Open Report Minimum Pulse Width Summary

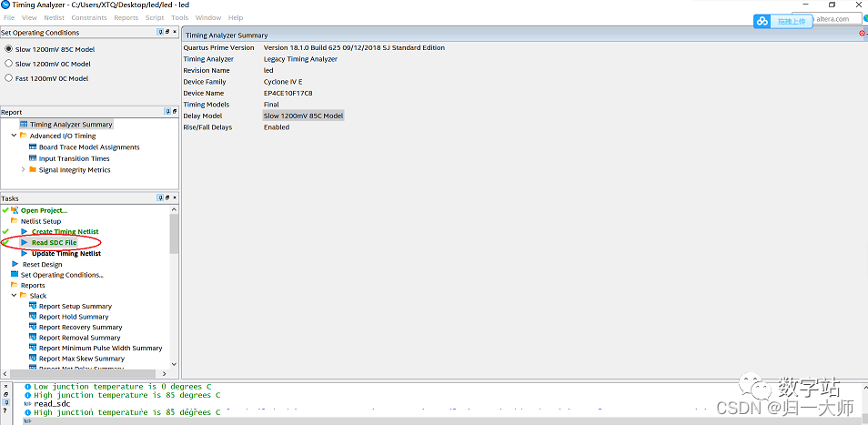101,349
